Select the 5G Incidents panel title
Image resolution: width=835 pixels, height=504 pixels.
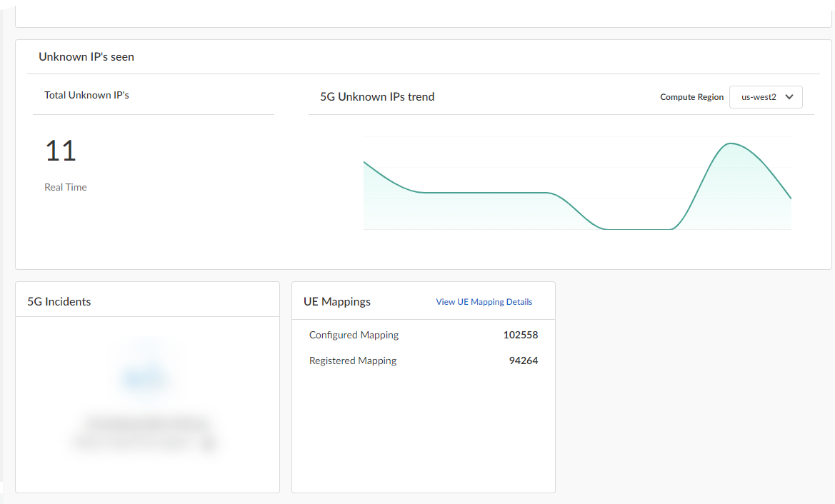[59, 302]
